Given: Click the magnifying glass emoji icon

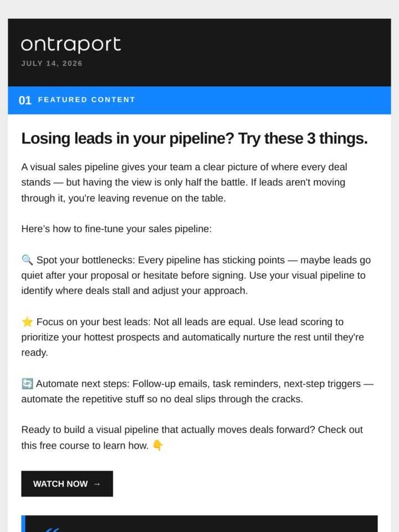Looking at the screenshot, I should tap(27, 260).
